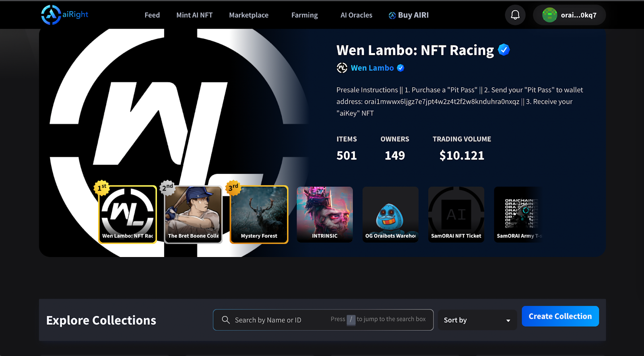The width and height of the screenshot is (644, 356).
Task: Select The Bret Boone Collection thumbnail
Action: 193,214
